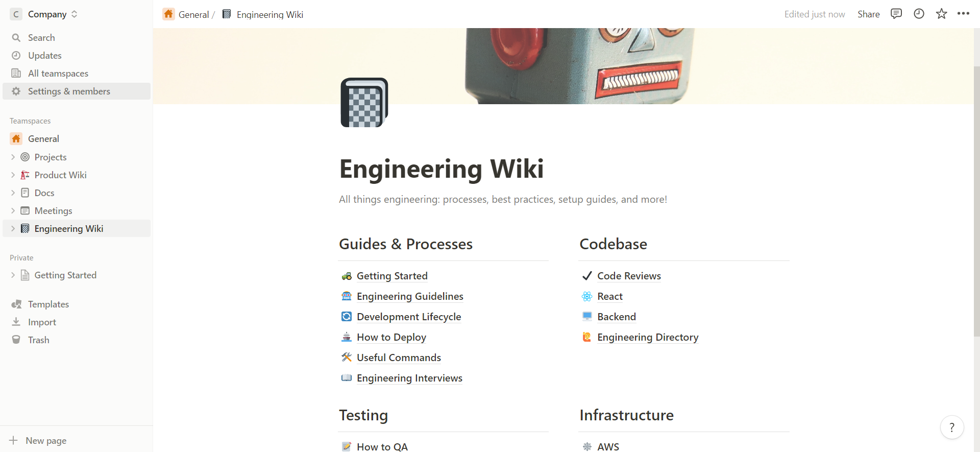
Task: Click the Company workspace C icon
Action: pyautogui.click(x=16, y=14)
